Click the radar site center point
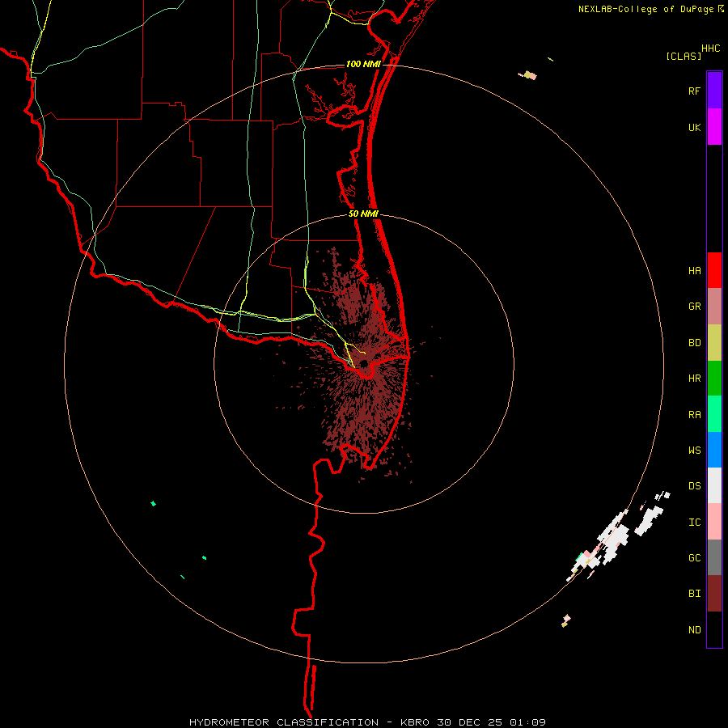Image resolution: width=728 pixels, height=728 pixels. coord(364,363)
